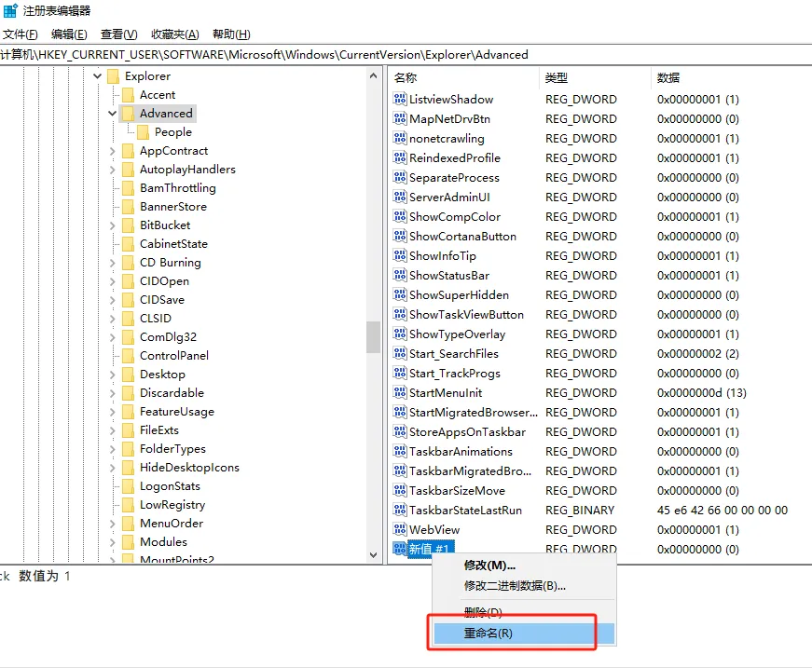Image resolution: width=812 pixels, height=668 pixels.
Task: Click the WebView value icon
Action: [400, 529]
